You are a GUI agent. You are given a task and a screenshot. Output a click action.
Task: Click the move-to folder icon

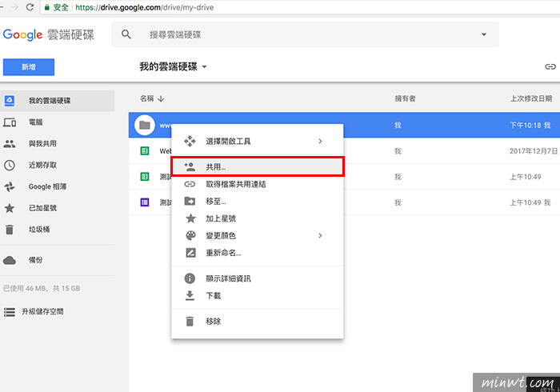(x=190, y=202)
